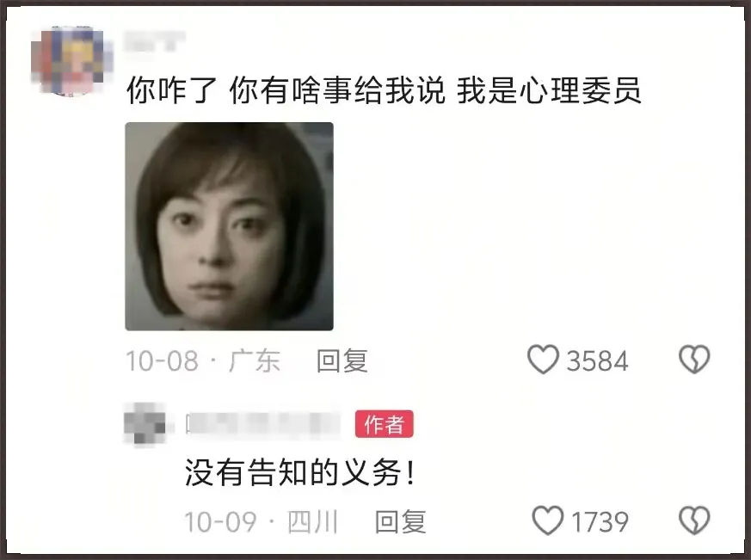751x560 pixels.
Task: Like the comment showing 3584 likes
Action: (543, 360)
